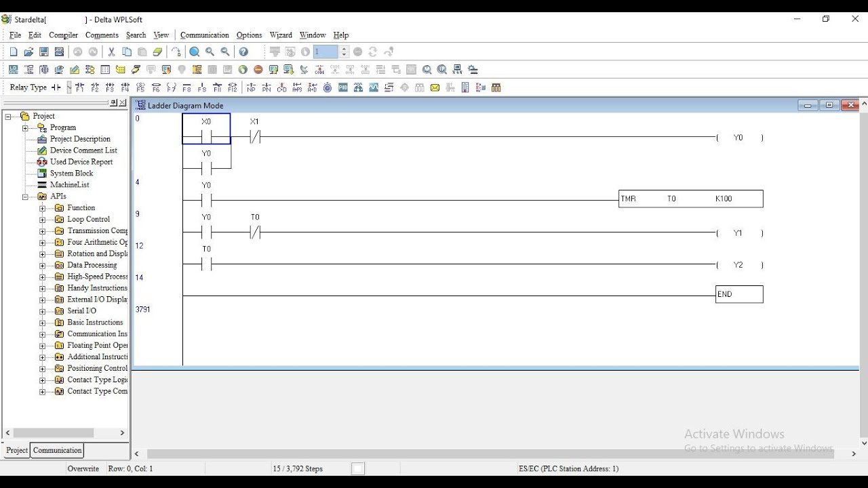The width and height of the screenshot is (868, 488).
Task: Open a file with the folder icon
Action: click(28, 52)
